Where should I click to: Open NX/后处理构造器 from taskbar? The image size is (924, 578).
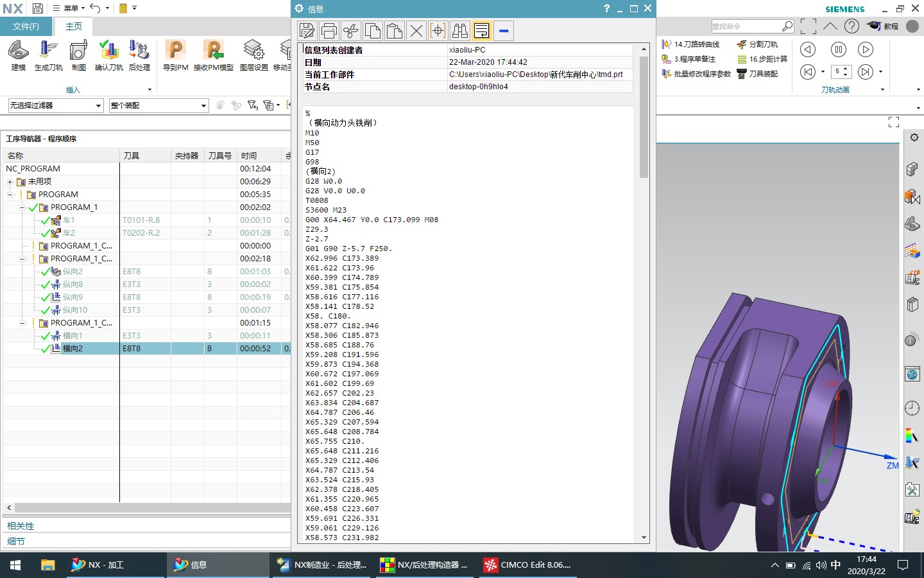(x=424, y=565)
